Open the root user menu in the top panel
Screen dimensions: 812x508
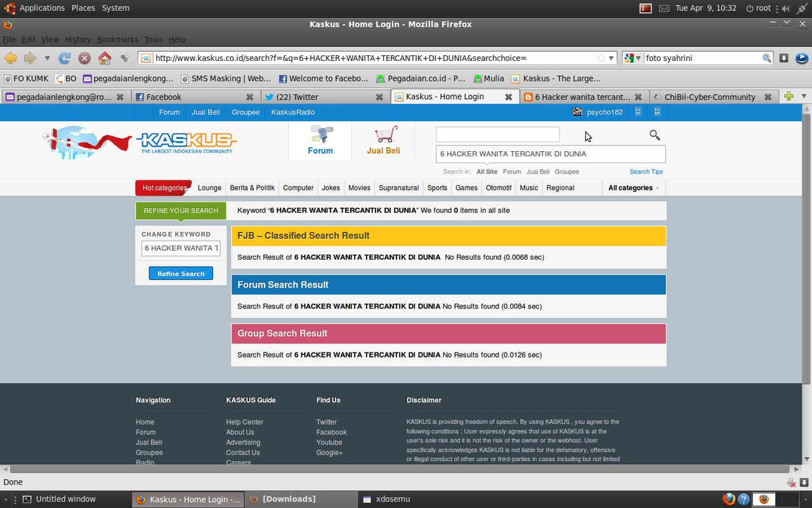pos(758,8)
